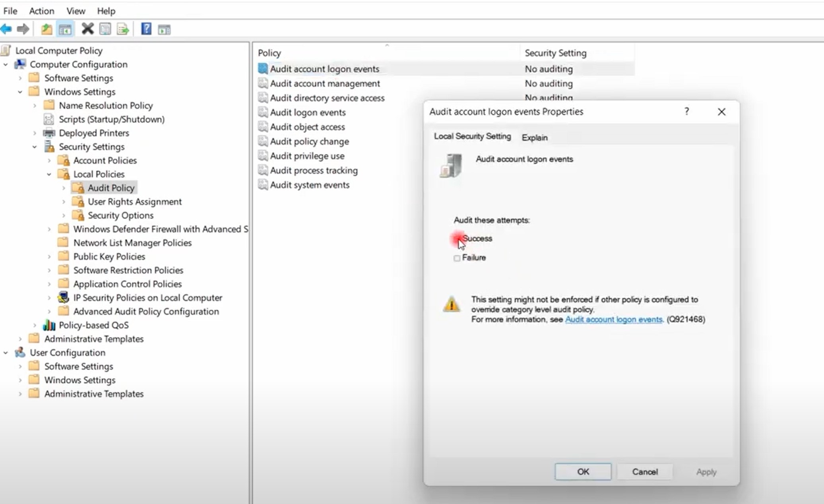Click the Delete X toolbar icon
Viewport: 824px width, 504px height.
(87, 29)
